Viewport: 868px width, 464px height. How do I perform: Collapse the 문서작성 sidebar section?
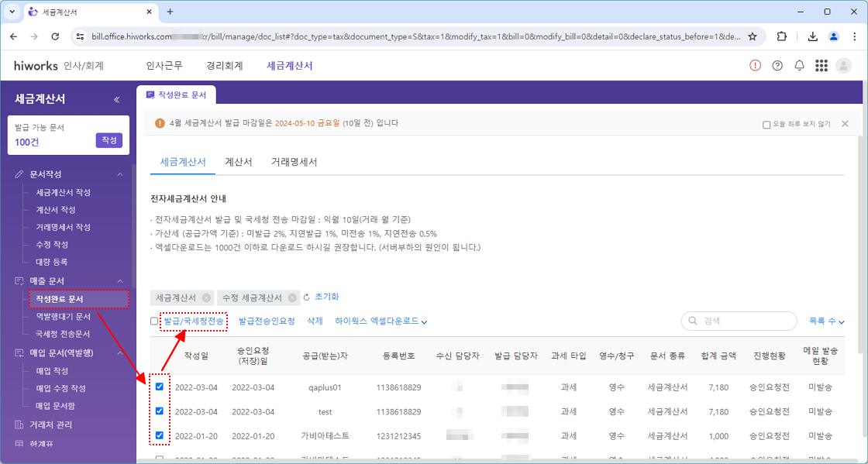click(120, 175)
